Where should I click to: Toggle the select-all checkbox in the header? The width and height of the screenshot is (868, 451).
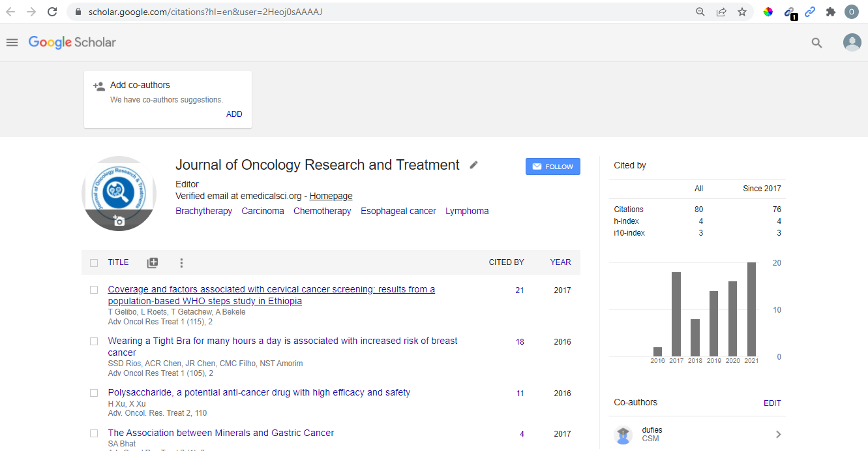pyautogui.click(x=94, y=263)
